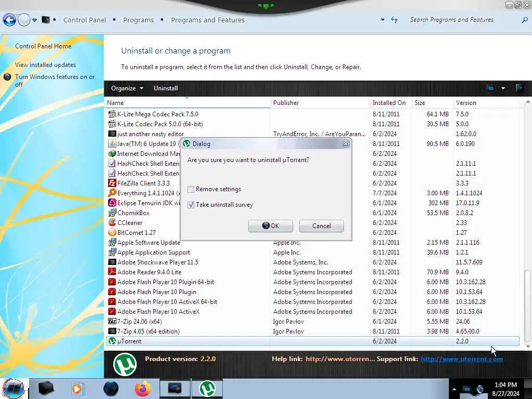Sort by the Name column header
The width and height of the screenshot is (532, 399).
[187, 103]
